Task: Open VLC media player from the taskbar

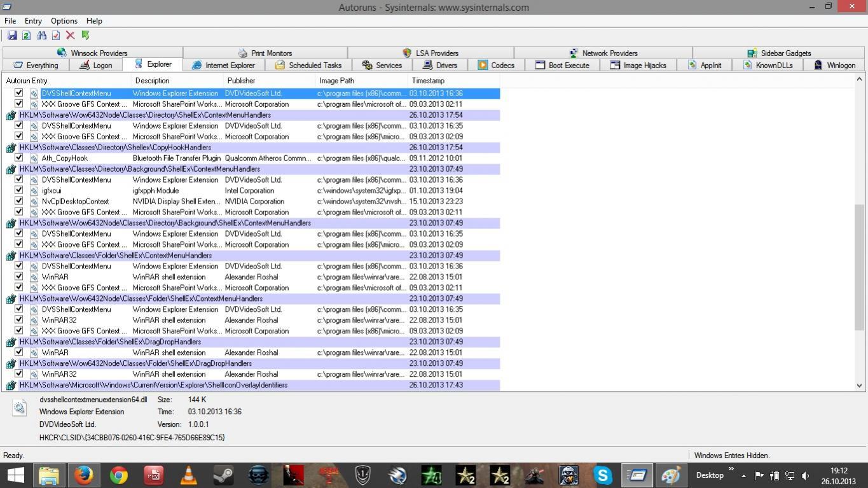Action: pos(188,475)
